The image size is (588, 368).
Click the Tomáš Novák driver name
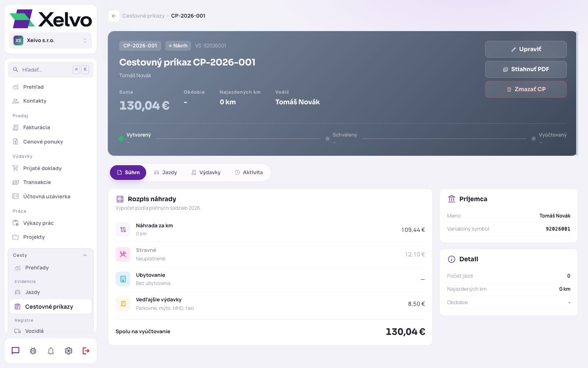pos(297,102)
